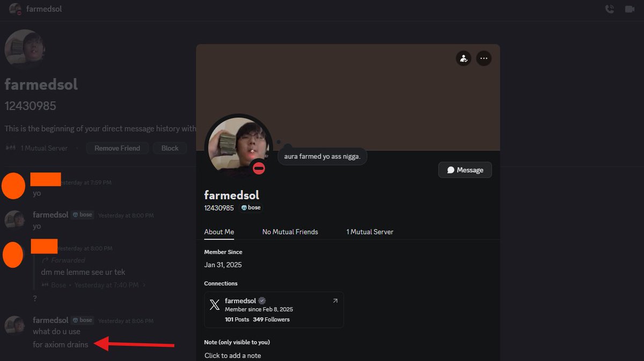Open the three-dot more menu in profile

coord(484,58)
